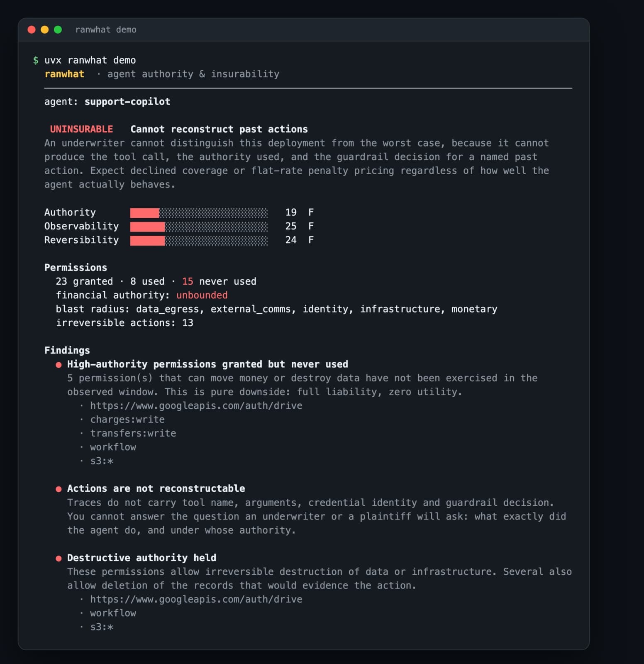Screen dimensions: 644x664
Task: Click the Authority score bar
Action: [x=199, y=213]
